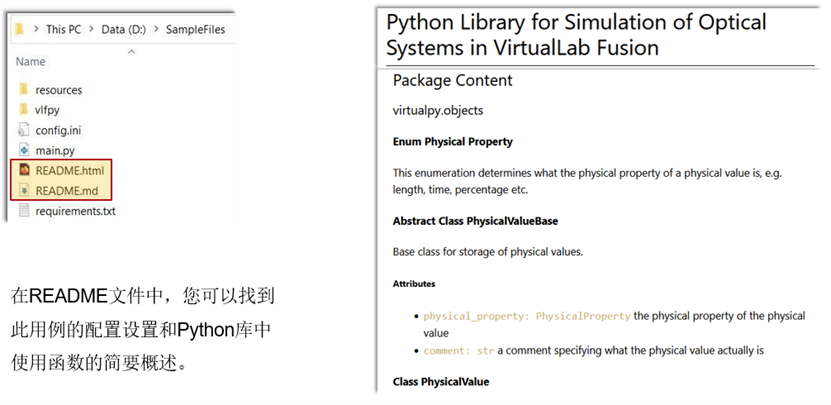Image resolution: width=831 pixels, height=405 pixels.
Task: Expand chevron before SampleFiles breadcrumb
Action: (156, 29)
